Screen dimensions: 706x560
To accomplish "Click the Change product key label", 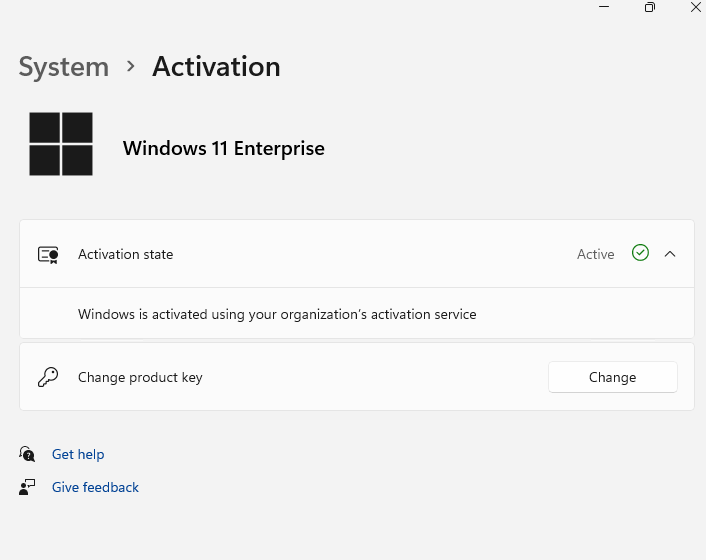I will click(140, 377).
